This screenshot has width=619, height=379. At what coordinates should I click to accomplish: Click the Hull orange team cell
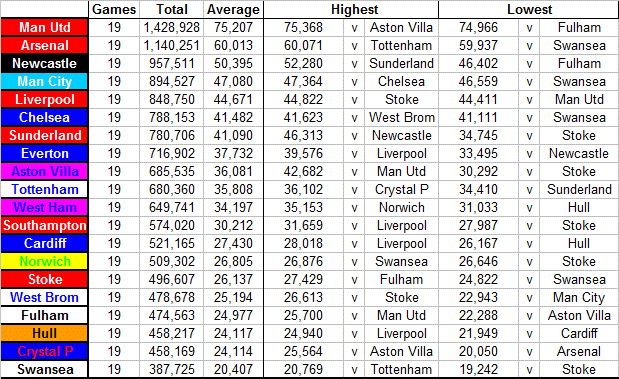point(44,333)
